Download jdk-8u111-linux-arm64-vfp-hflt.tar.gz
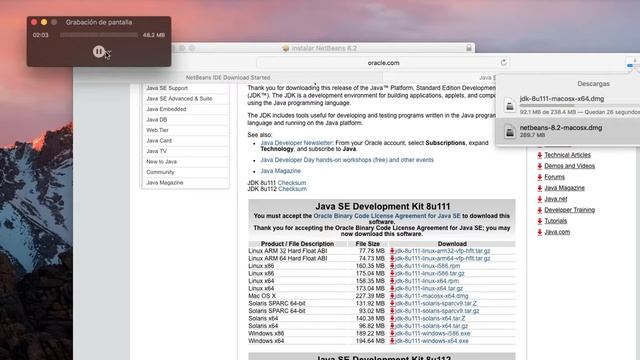Screen dimensions: 640x360 pos(442,259)
